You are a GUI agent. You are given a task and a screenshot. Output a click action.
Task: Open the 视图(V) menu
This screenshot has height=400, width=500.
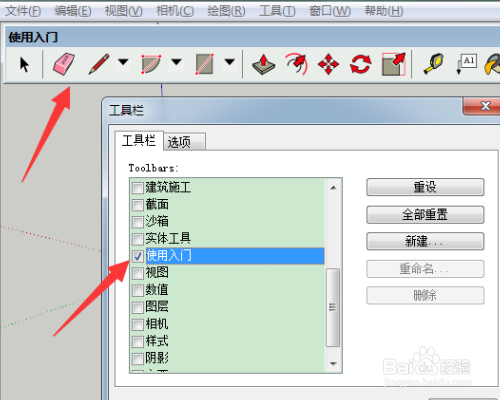tap(124, 11)
